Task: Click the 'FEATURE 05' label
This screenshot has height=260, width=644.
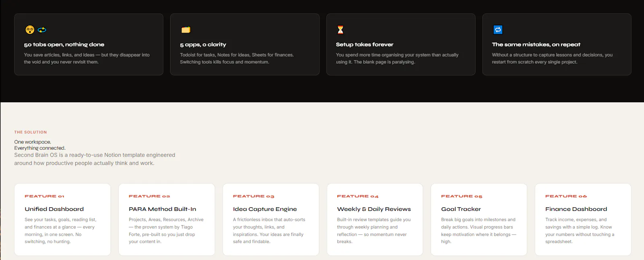Action: click(462, 196)
